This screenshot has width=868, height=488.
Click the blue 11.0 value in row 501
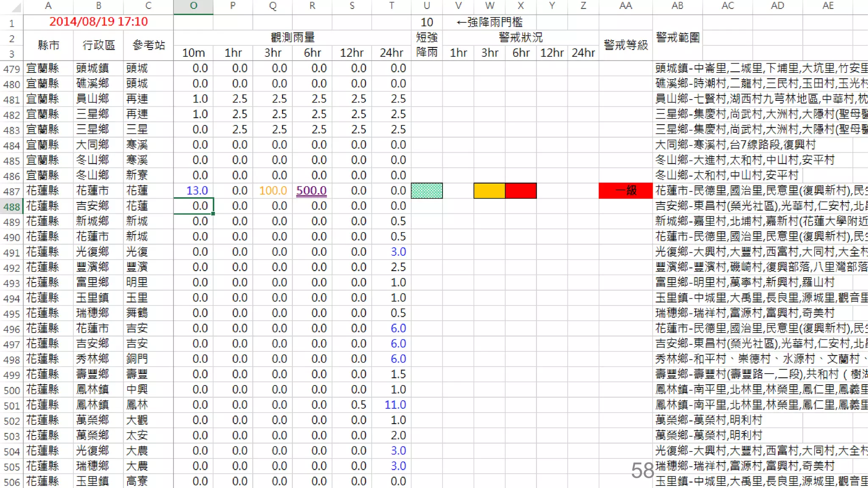[395, 405]
